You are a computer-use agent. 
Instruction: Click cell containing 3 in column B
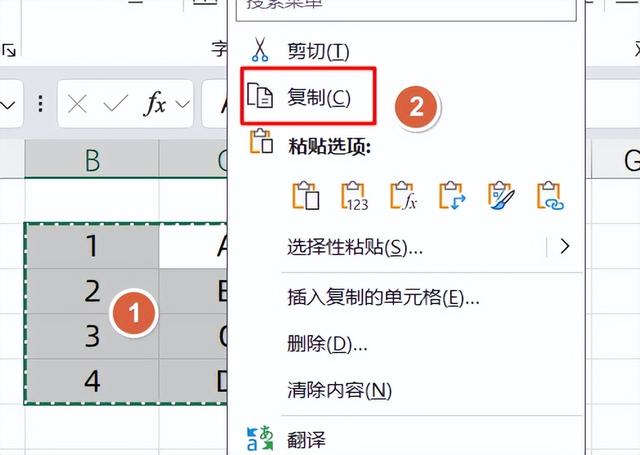(92, 336)
